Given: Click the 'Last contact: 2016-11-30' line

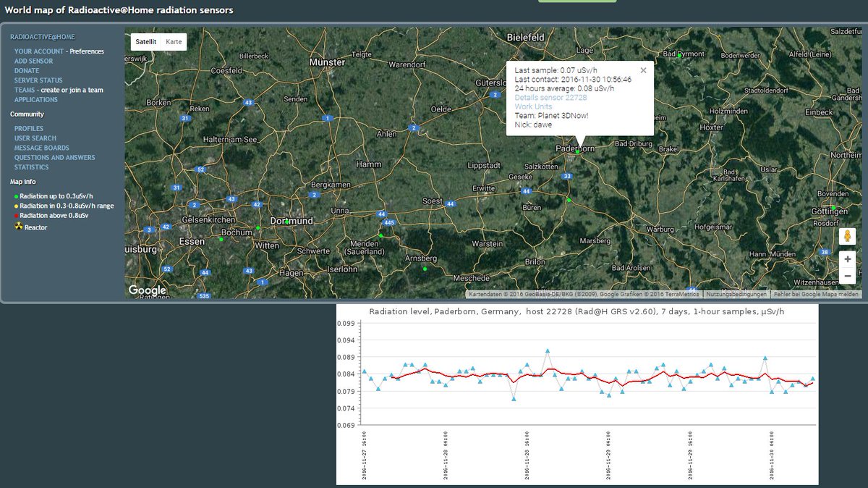Looking at the screenshot, I should (573, 80).
